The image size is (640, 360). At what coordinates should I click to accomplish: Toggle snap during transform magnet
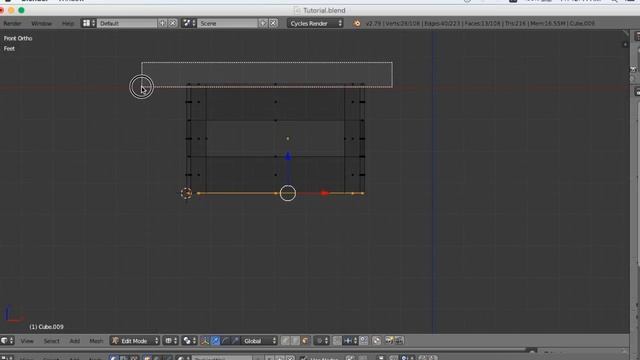click(337, 341)
